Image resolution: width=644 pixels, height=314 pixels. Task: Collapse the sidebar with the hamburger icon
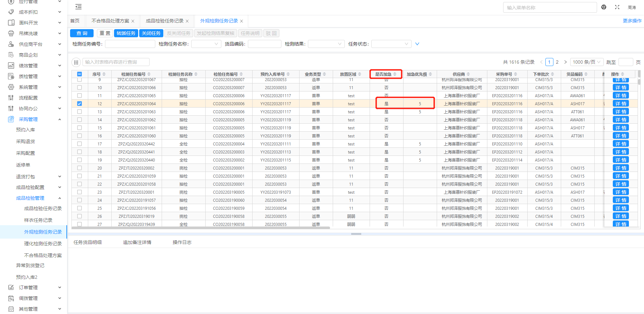click(78, 7)
